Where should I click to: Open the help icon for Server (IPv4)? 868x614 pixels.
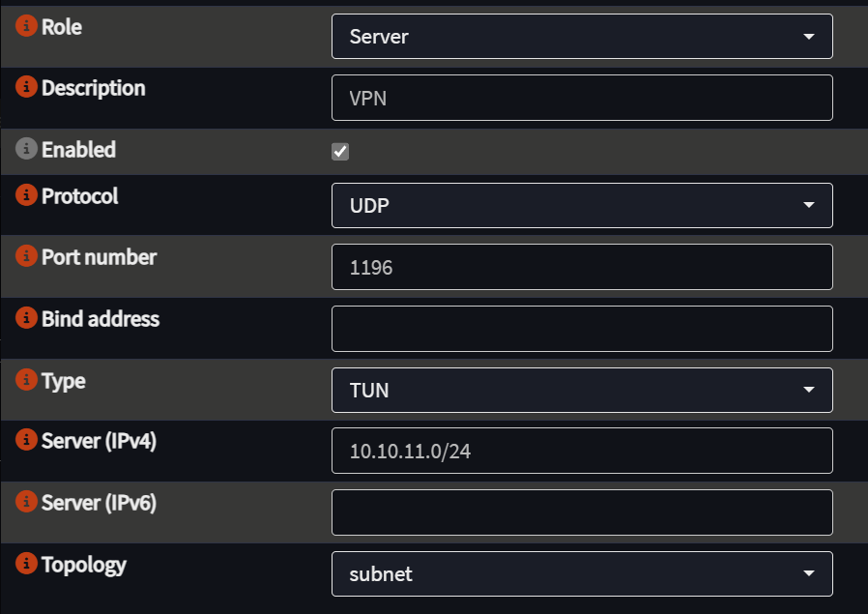coord(26,440)
